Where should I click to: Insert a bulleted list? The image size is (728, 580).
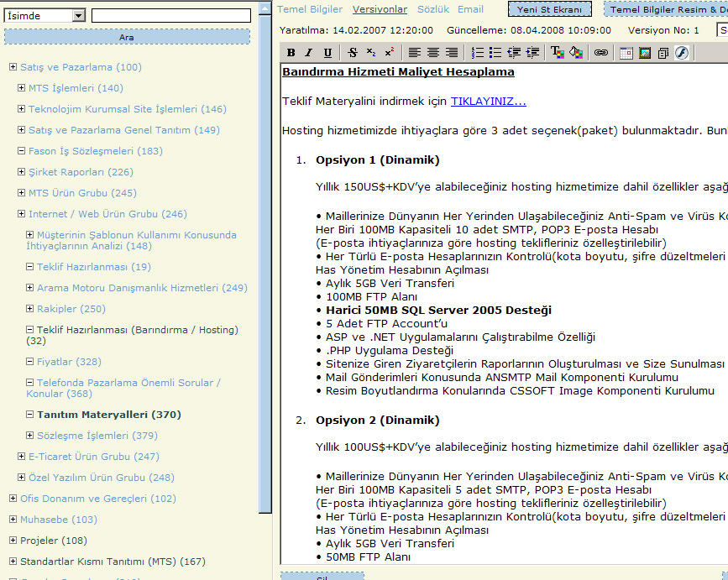click(x=495, y=53)
